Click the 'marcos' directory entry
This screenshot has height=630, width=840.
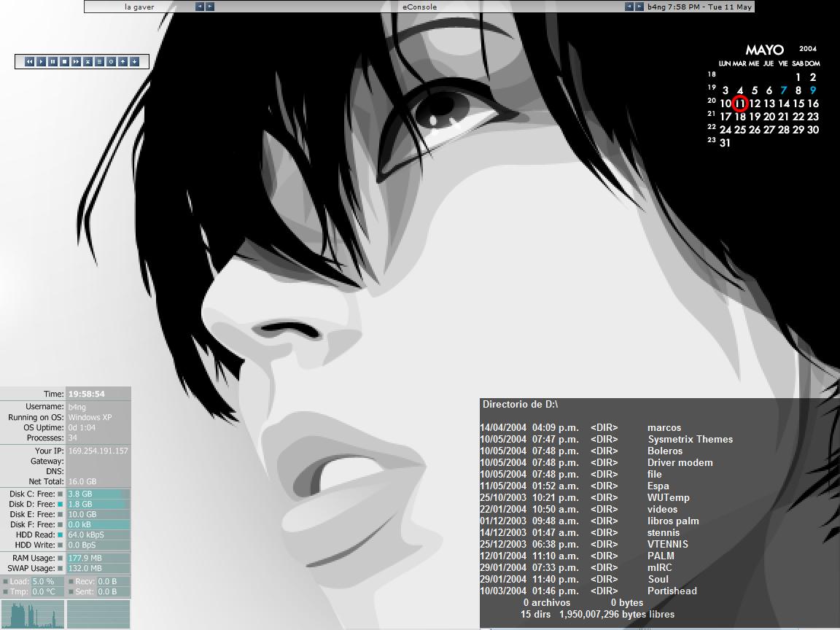click(x=664, y=427)
